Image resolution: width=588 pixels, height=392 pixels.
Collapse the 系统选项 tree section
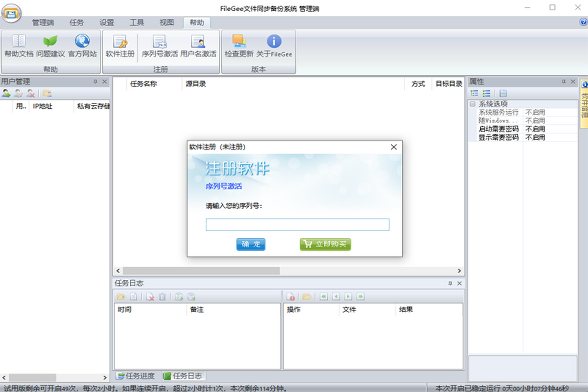tap(472, 104)
